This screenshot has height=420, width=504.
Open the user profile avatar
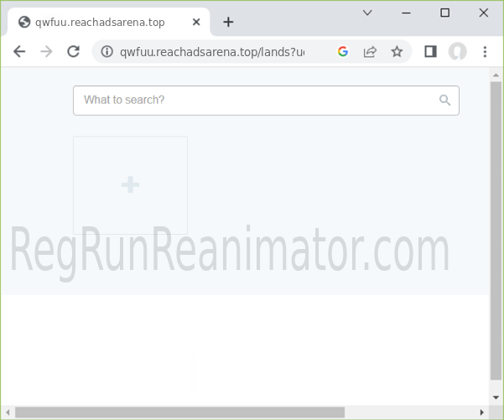pos(457,52)
